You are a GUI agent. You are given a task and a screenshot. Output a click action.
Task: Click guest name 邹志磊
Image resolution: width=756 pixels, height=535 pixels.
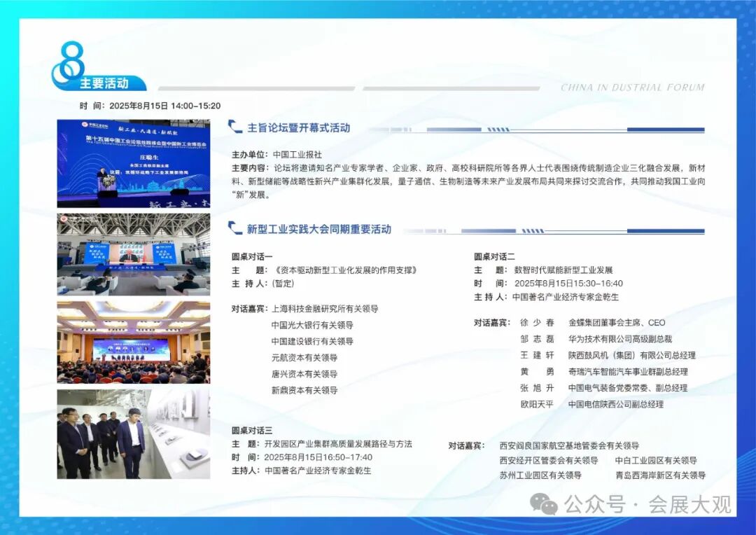pos(537,339)
